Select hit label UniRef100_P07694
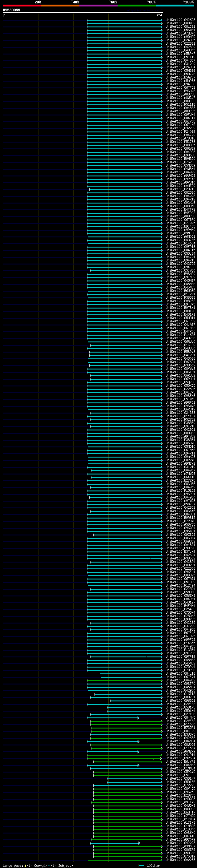Screen dimensions: 197x868 [x=180, y=362]
